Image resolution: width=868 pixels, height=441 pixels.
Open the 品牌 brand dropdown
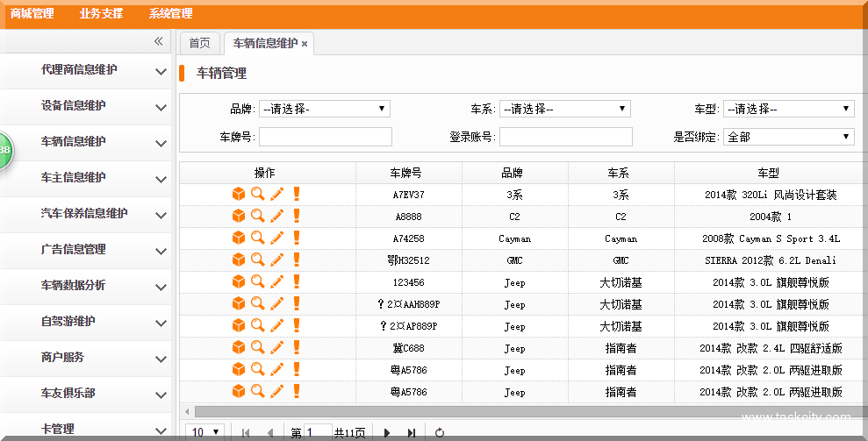click(x=324, y=109)
